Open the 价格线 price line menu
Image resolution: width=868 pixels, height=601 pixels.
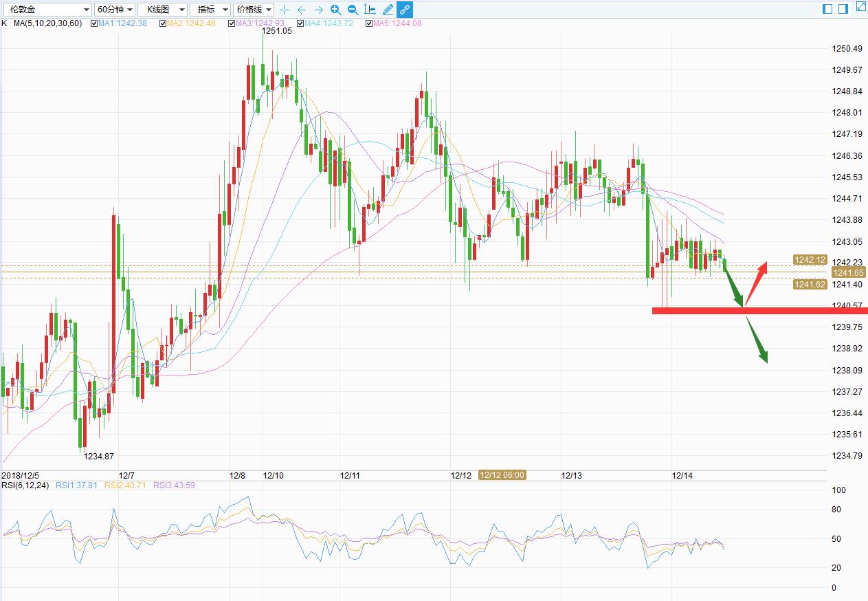click(x=254, y=10)
